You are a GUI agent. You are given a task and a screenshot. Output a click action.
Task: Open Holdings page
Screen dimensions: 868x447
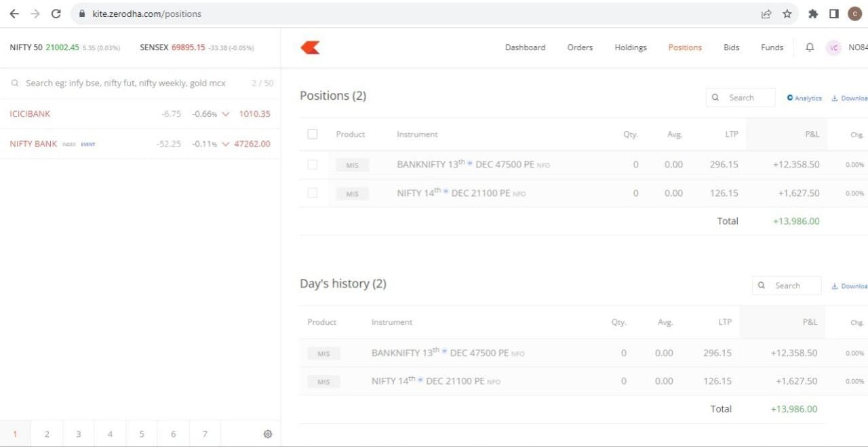tap(631, 47)
